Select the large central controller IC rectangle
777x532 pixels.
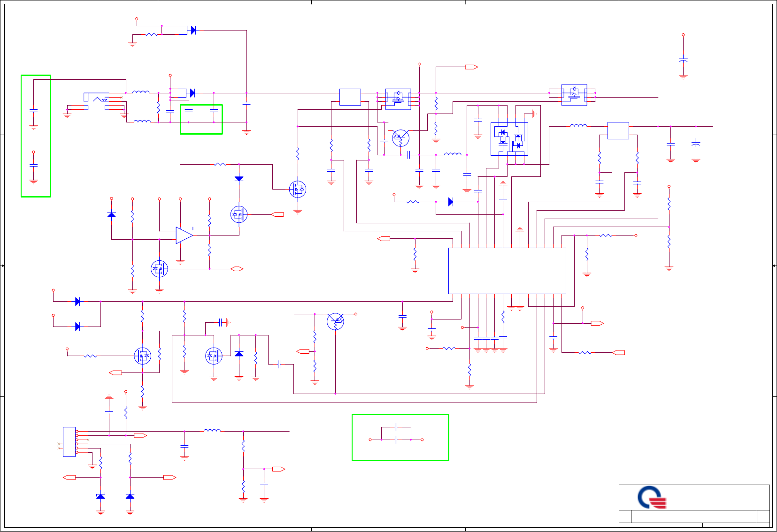click(x=507, y=271)
